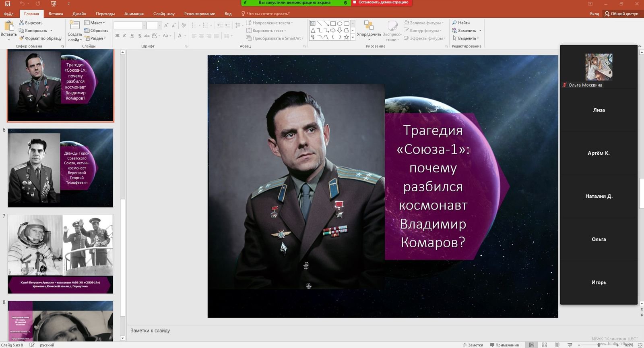This screenshot has width=644, height=348.
Task: Open the font color picker
Action: click(x=181, y=36)
